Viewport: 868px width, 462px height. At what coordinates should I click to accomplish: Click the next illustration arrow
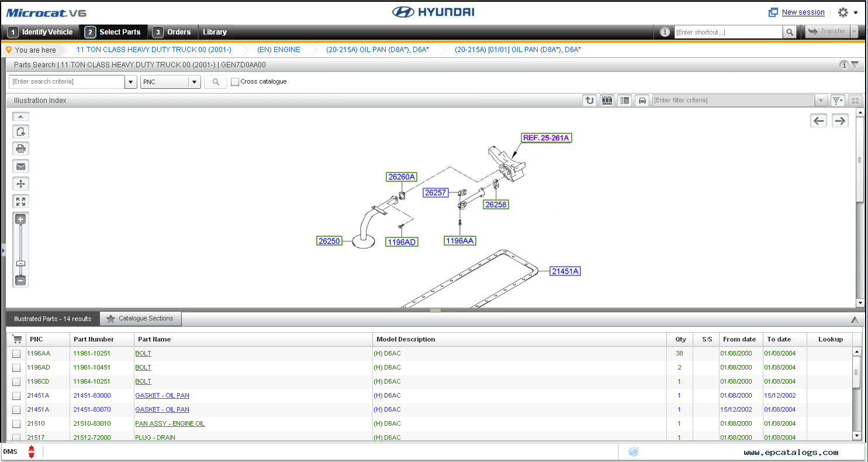[840, 121]
